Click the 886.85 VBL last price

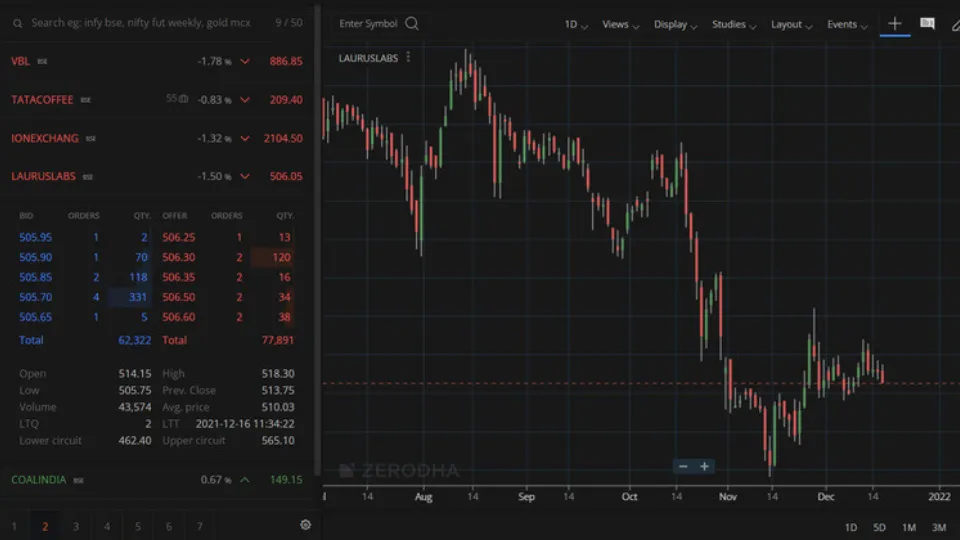(286, 61)
